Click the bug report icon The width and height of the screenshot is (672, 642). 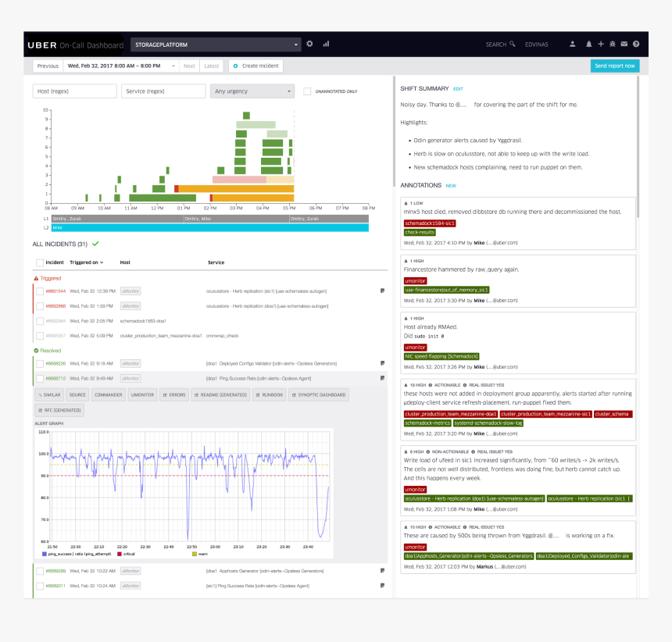click(x=613, y=44)
